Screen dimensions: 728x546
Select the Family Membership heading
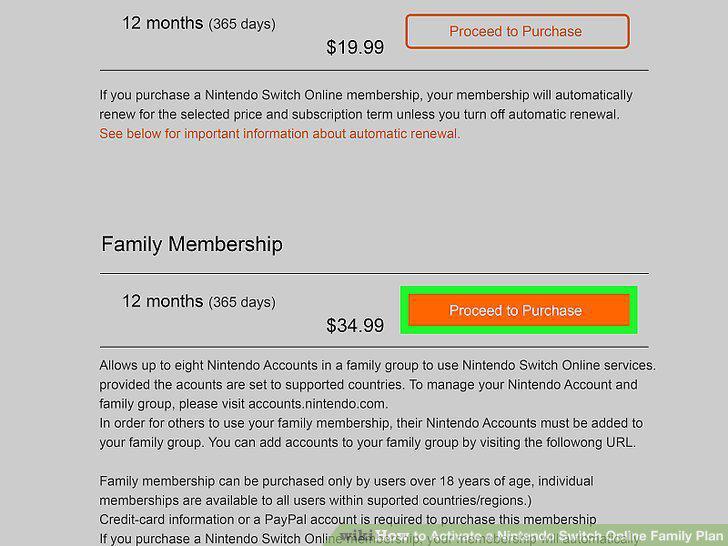(192, 244)
